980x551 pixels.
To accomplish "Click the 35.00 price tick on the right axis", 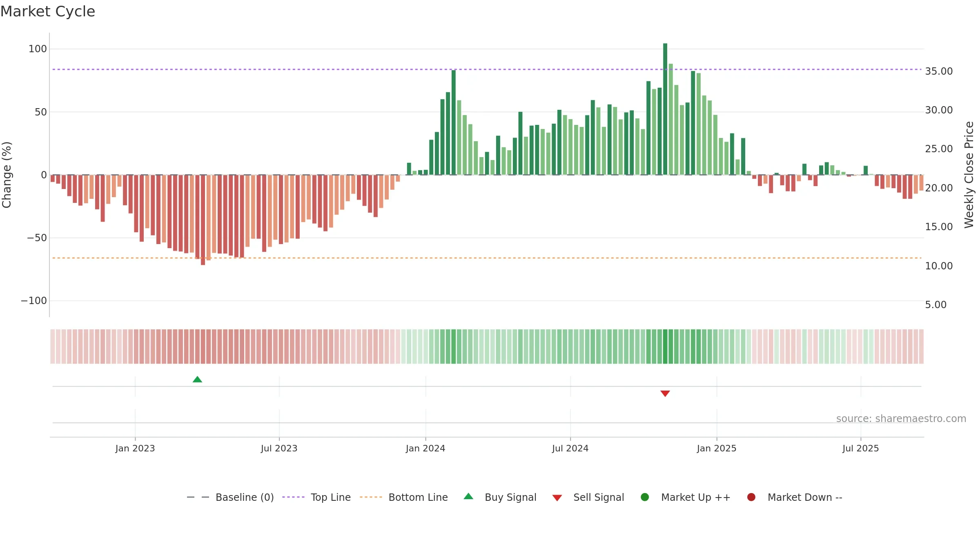I will (939, 71).
